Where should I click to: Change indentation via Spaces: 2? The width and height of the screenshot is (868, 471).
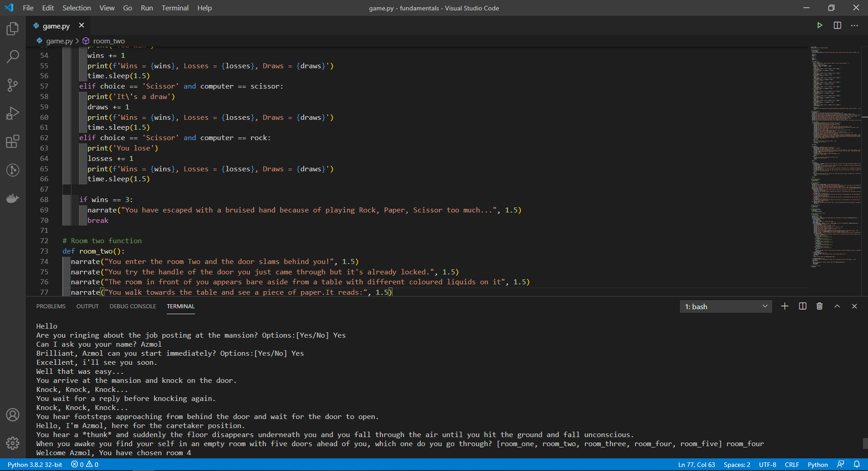pyautogui.click(x=736, y=465)
